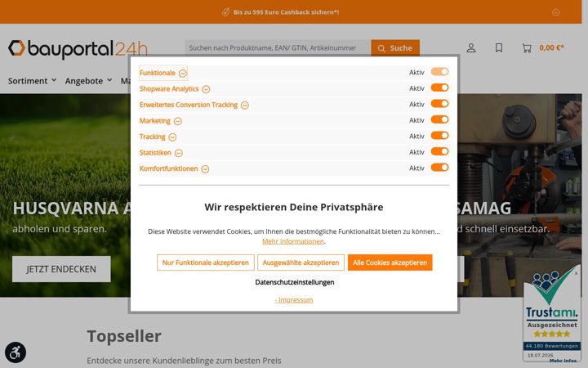Viewport: 588px width, 368px height.
Task: Open Datenschutzeinstellungen
Action: point(294,282)
